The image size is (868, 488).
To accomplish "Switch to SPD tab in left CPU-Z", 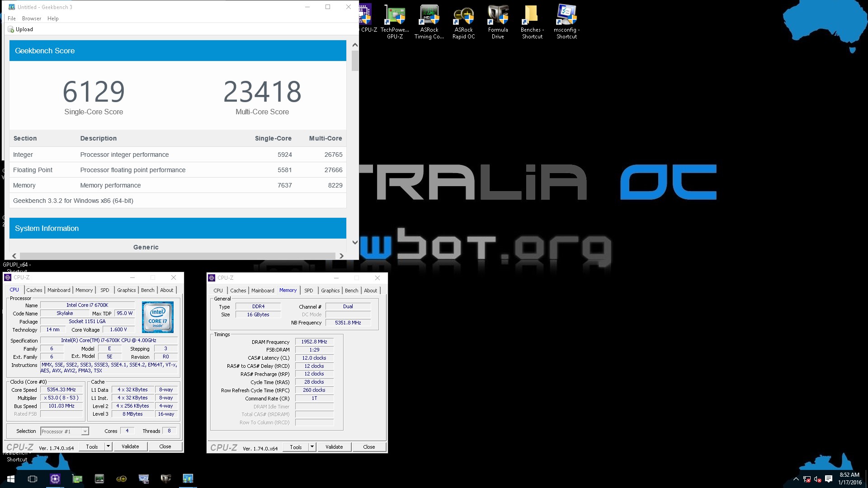I will (105, 290).
